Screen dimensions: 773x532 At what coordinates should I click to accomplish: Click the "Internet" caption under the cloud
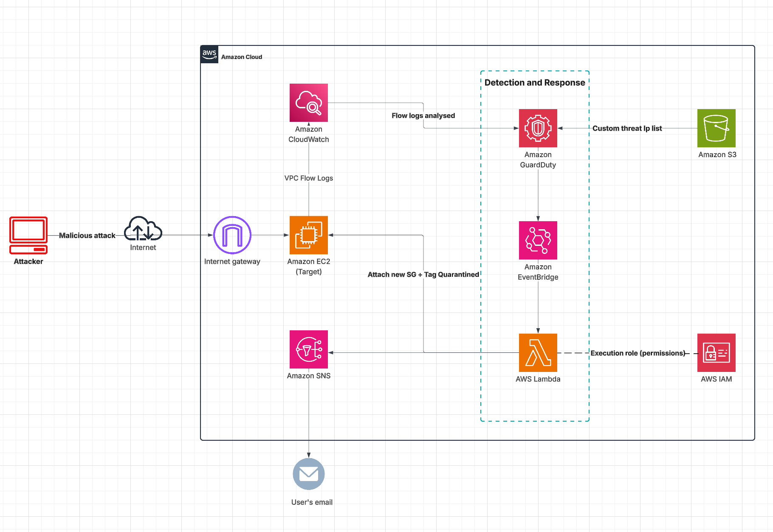(x=143, y=248)
